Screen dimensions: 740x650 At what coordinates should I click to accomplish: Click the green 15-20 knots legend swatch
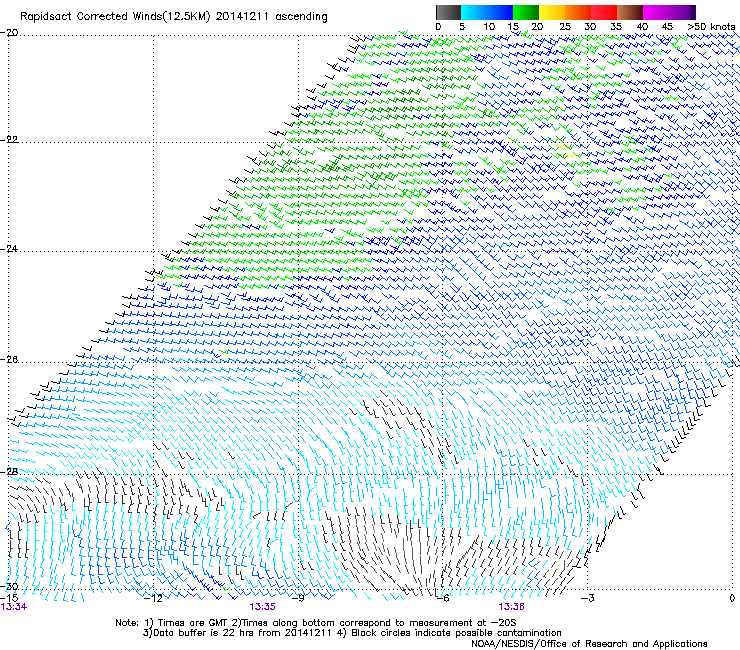coord(526,12)
